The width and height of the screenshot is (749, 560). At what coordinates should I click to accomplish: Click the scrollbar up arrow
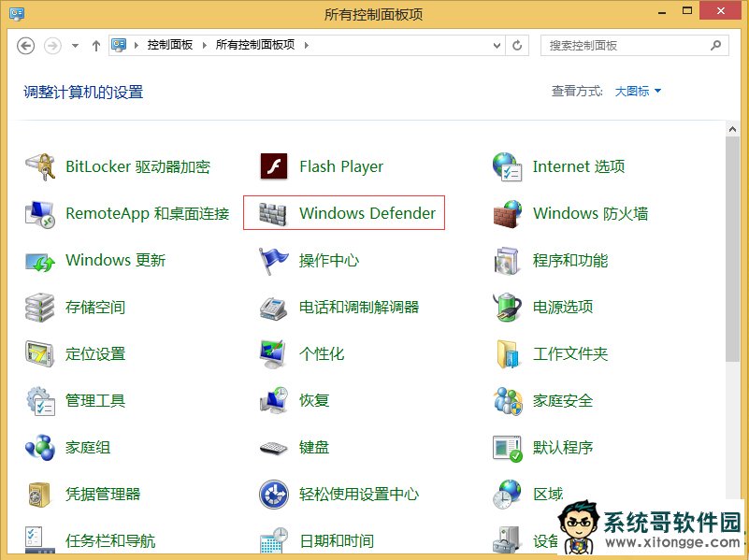tap(732, 128)
